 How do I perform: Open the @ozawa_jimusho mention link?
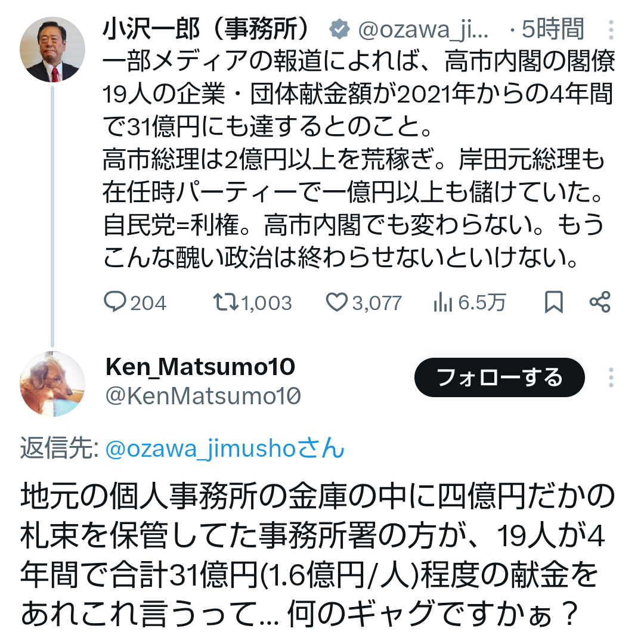(225, 448)
